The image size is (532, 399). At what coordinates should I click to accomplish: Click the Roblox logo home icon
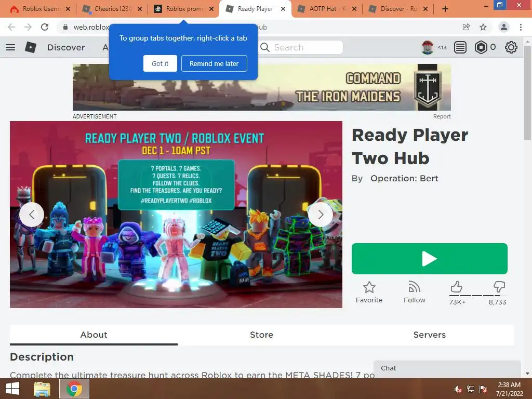pos(31,47)
